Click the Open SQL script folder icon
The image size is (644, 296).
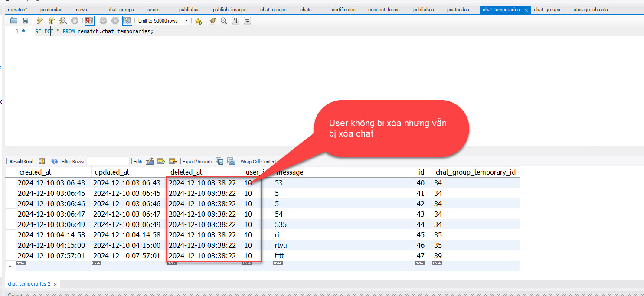[x=14, y=21]
